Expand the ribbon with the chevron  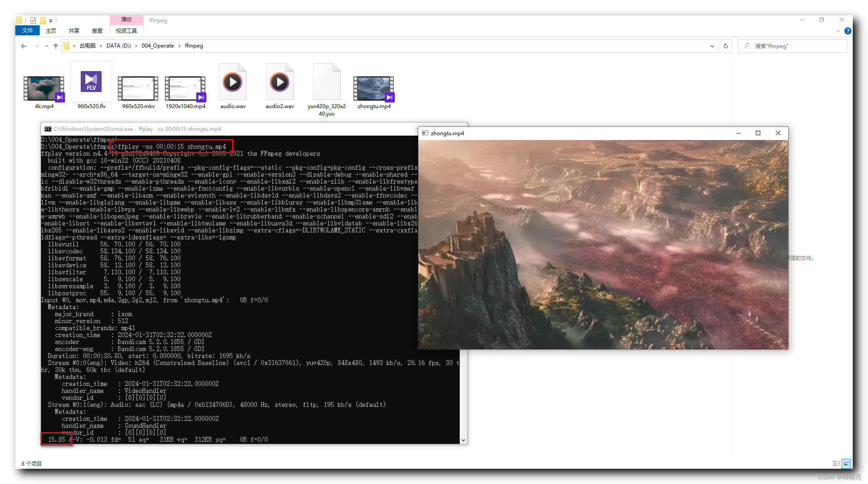point(838,31)
